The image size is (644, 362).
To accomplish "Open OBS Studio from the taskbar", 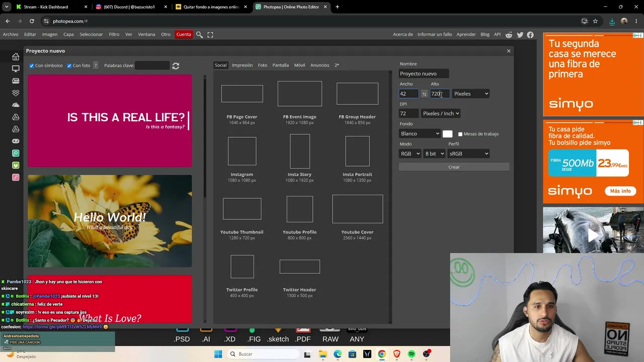I will [427, 354].
